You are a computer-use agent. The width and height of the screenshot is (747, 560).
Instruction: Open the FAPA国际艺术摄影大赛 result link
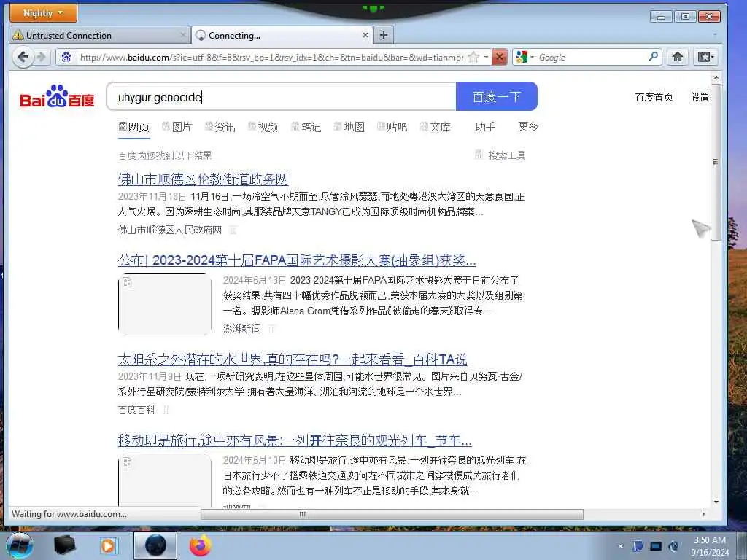coord(297,260)
